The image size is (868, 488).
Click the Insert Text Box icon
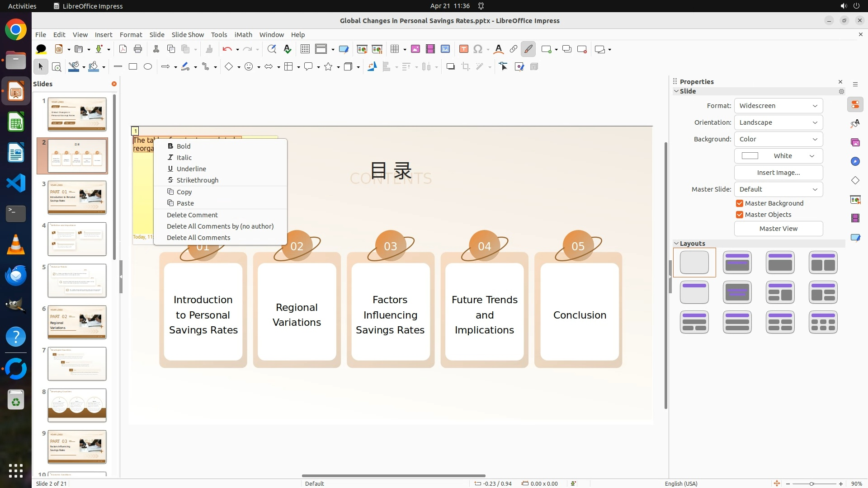coord(463,49)
